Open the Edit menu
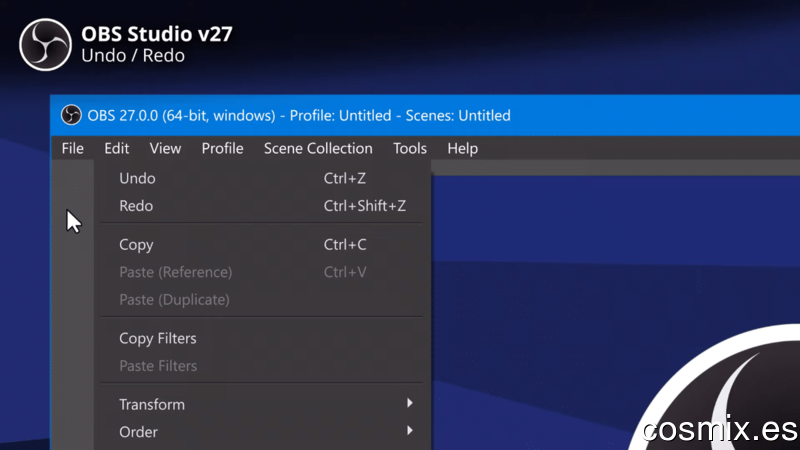This screenshot has height=450, width=800. click(x=116, y=148)
